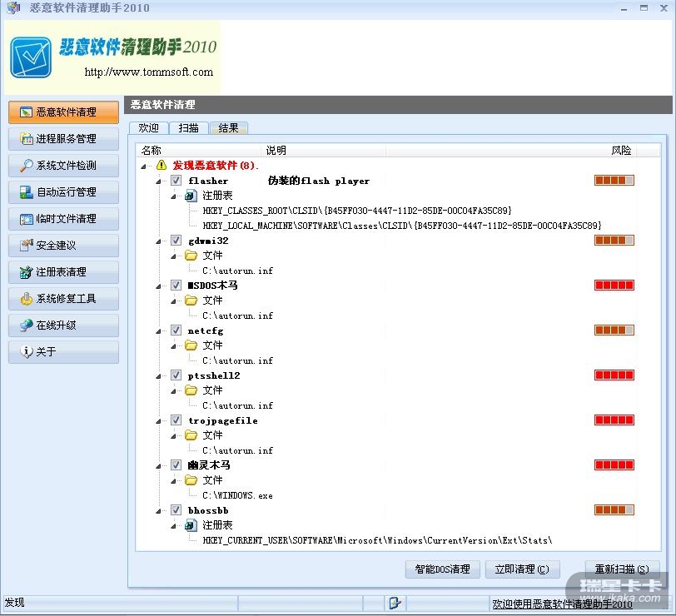This screenshot has height=616, width=676.
Task: Open 注册表清理 from the sidebar
Action: pos(63,272)
